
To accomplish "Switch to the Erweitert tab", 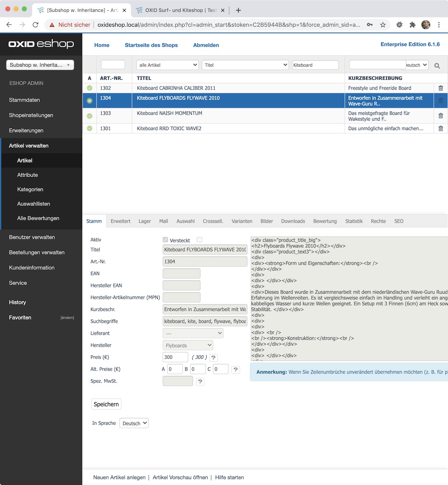I will coord(121,221).
